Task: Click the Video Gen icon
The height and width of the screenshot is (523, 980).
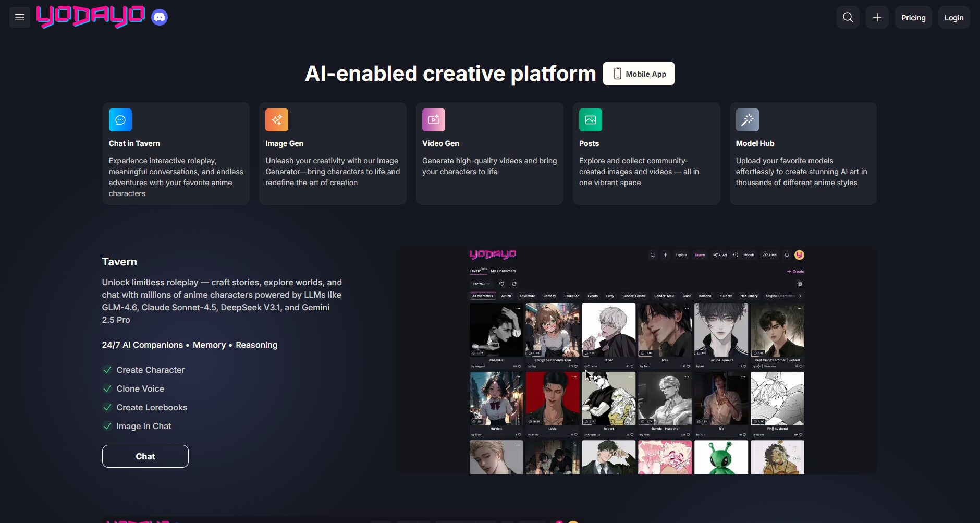Action: click(433, 120)
